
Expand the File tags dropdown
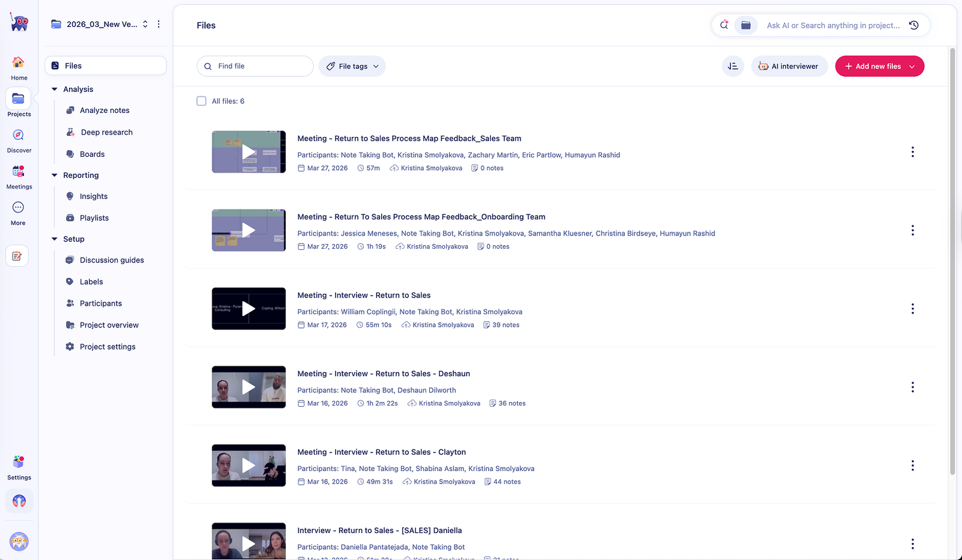tap(352, 66)
